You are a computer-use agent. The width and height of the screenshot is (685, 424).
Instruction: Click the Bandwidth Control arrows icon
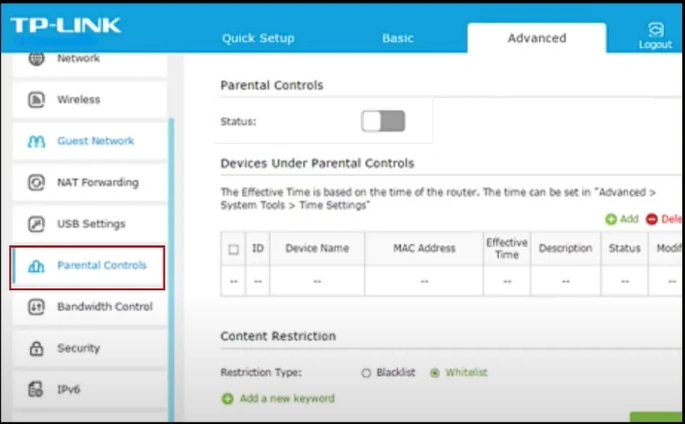tap(36, 307)
